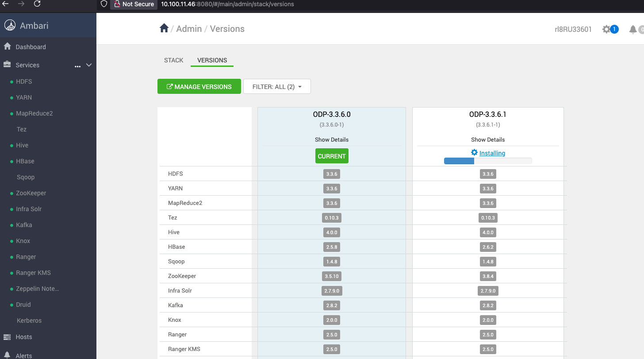Collapse the Services list chevron
The width and height of the screenshot is (644, 359).
[89, 65]
